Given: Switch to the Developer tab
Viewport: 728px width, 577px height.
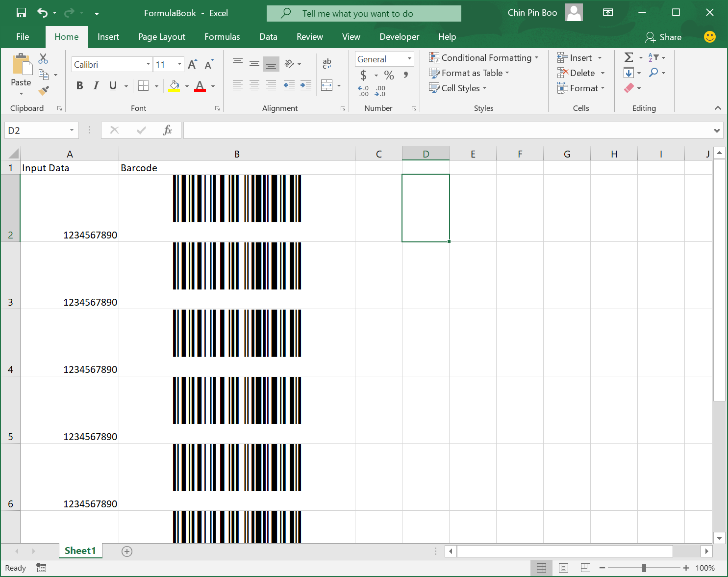Looking at the screenshot, I should click(x=399, y=37).
